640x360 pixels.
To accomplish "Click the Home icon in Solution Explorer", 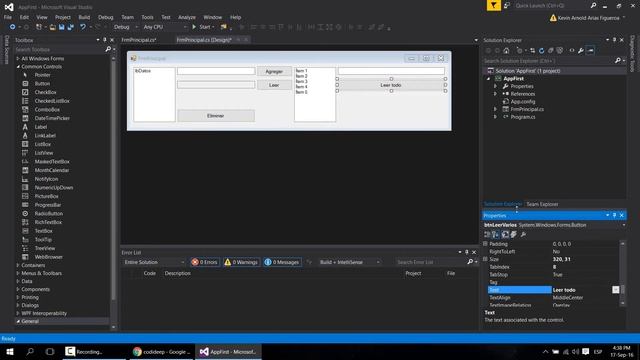I will click(506, 51).
